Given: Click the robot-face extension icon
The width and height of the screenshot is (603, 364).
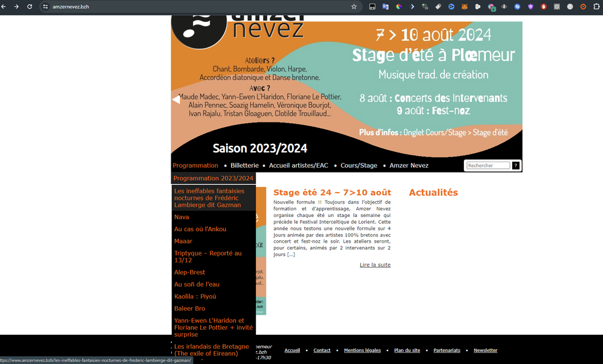Looking at the screenshot, I should (373, 7).
